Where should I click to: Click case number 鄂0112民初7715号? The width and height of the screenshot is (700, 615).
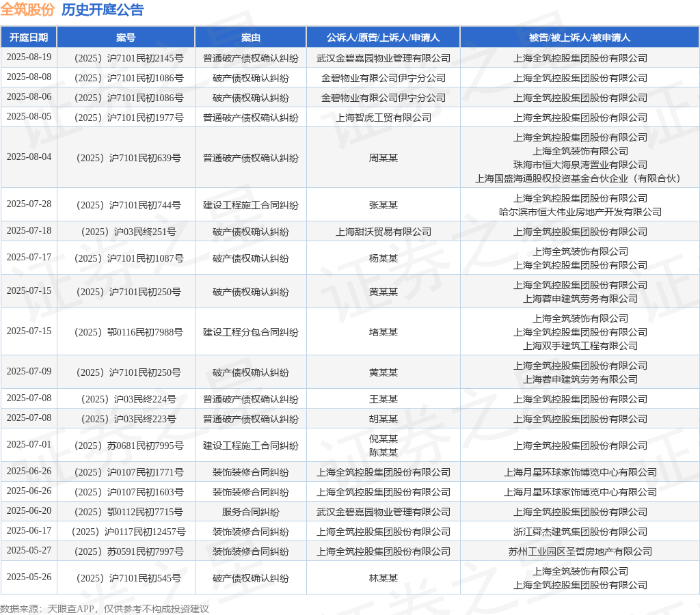[129, 512]
